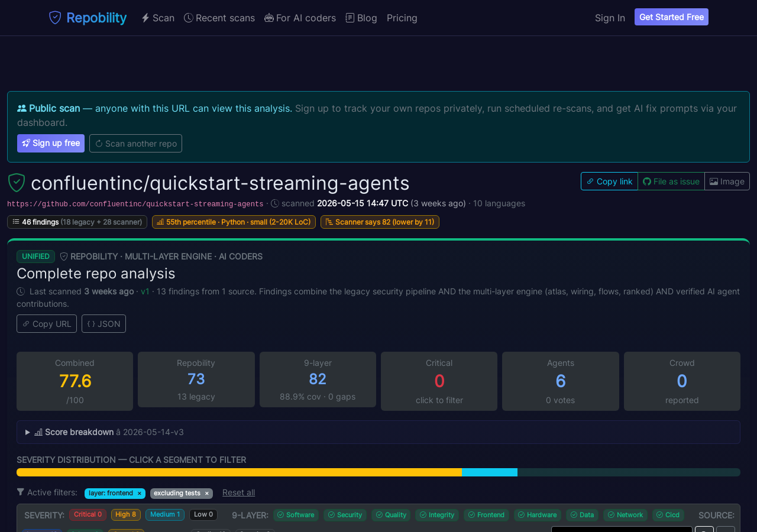This screenshot has width=757, height=532.
Task: Open the Blog nav item
Action: [x=361, y=18]
